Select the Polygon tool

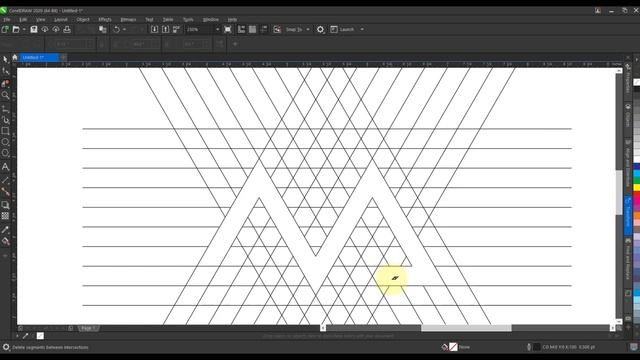(x=5, y=153)
